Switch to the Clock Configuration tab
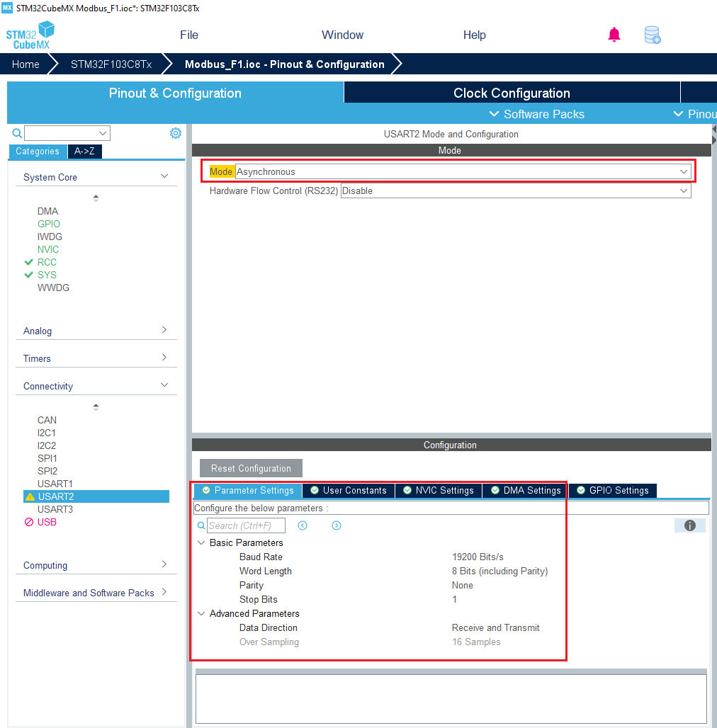This screenshot has height=728, width=717. (512, 93)
